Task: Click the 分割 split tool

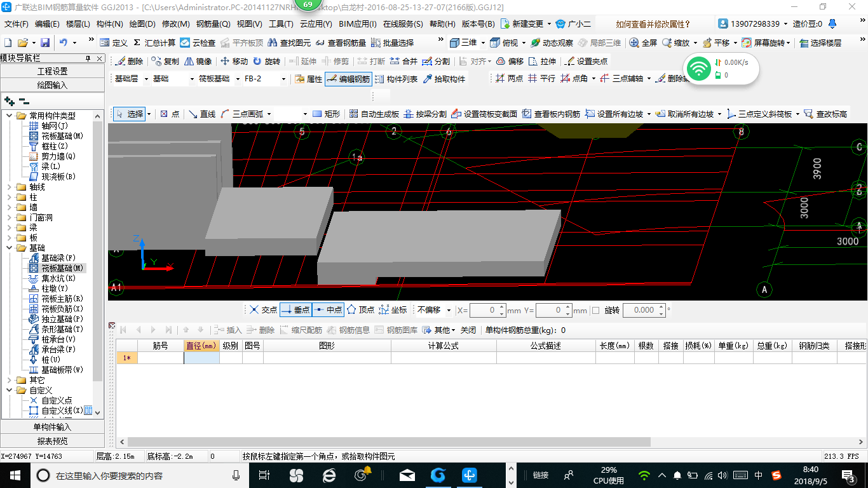Action: [x=436, y=61]
